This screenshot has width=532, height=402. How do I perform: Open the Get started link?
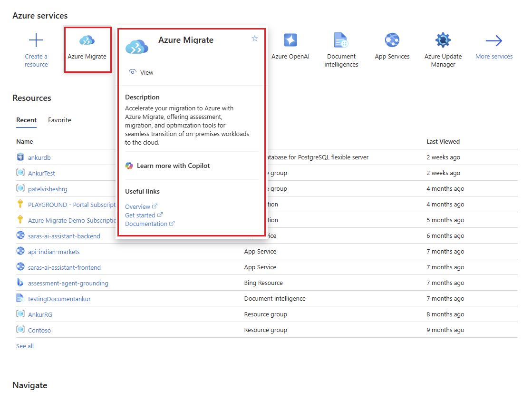point(144,215)
